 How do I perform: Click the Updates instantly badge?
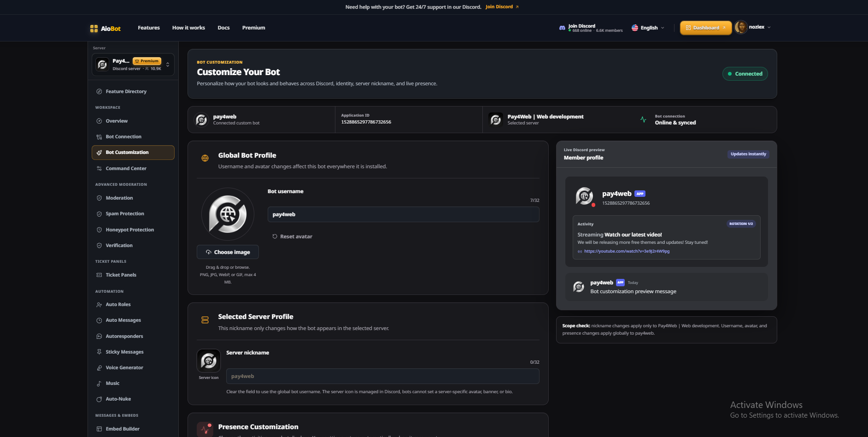pyautogui.click(x=748, y=154)
